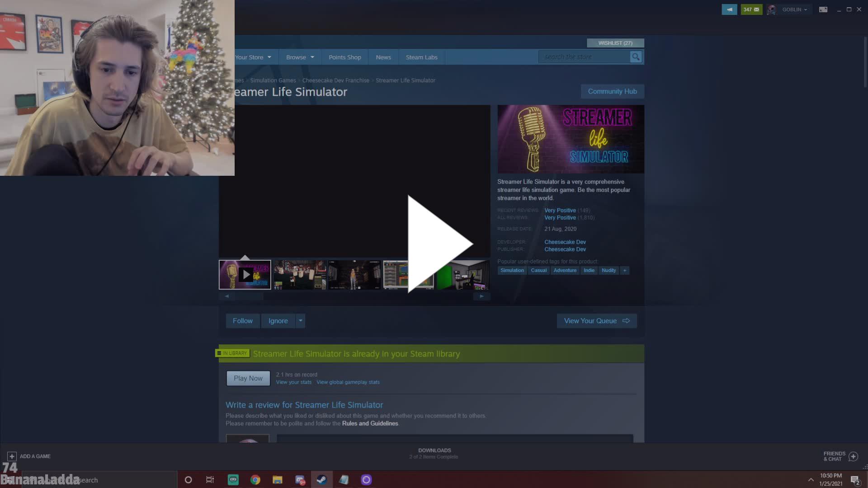
Task: Open the News tab
Action: click(x=383, y=57)
